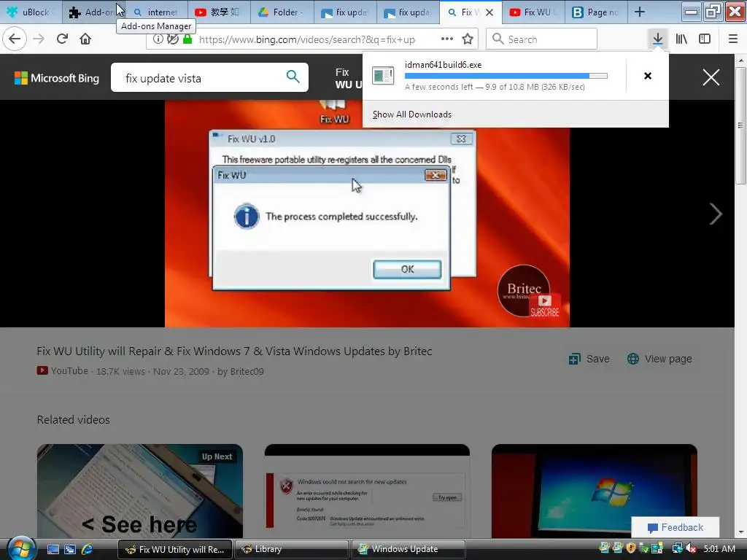Screen dimensions: 747x560
Task: Click the idman641build6.exe file icon
Action: (383, 75)
